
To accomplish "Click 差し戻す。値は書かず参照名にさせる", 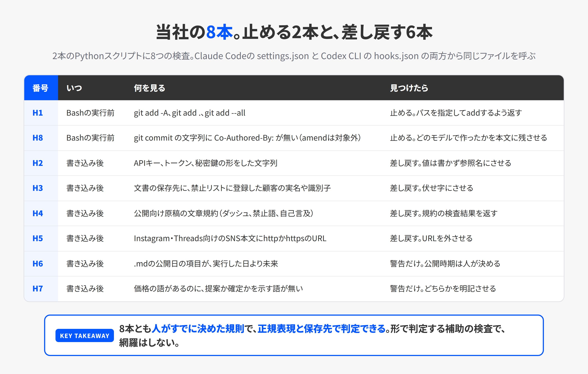I will (451, 163).
